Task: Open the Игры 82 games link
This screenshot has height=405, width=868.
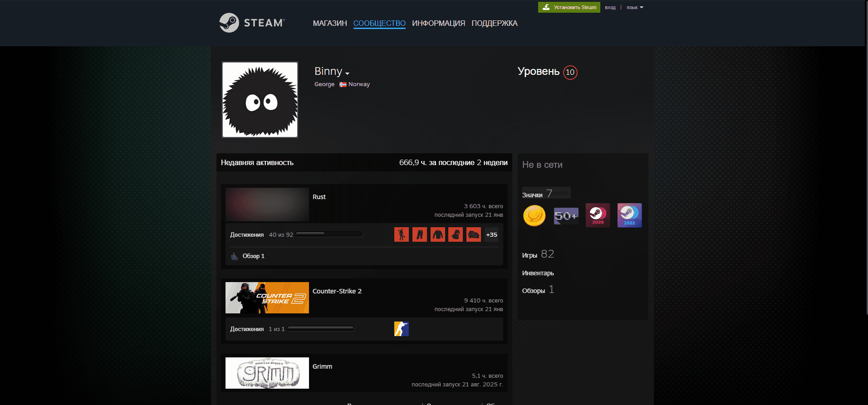Action: click(x=538, y=254)
